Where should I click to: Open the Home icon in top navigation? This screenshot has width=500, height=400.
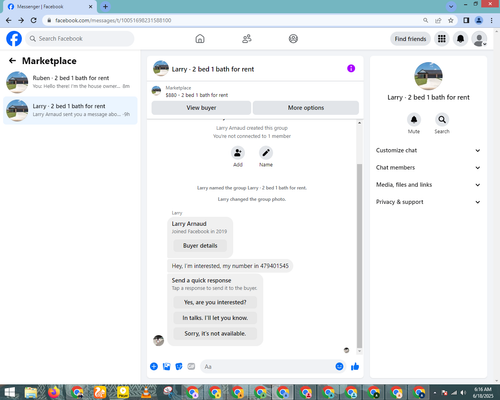tap(200, 39)
